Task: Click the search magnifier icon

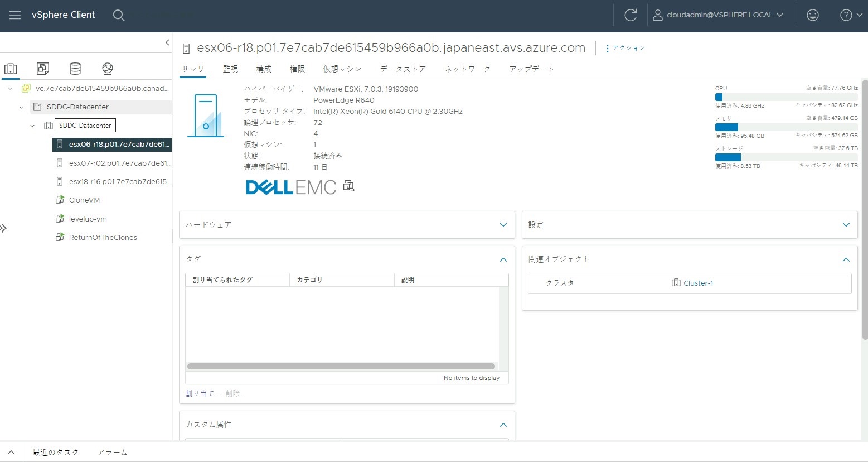Action: [119, 16]
